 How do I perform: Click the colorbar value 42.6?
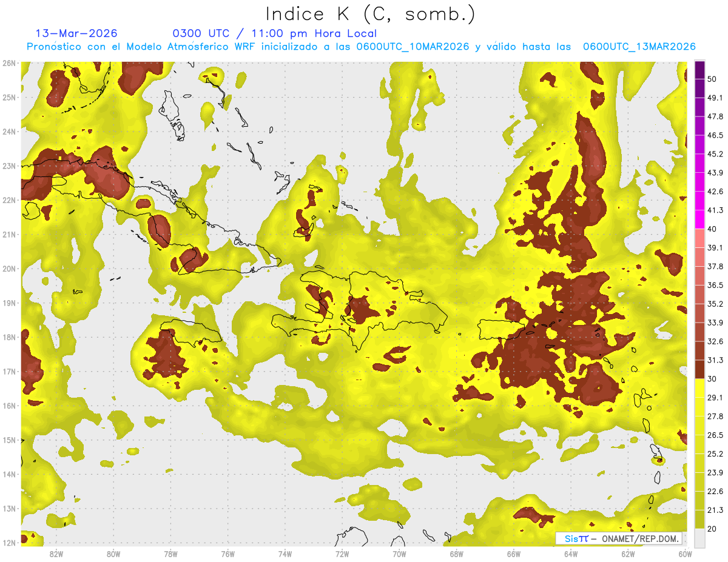pos(715,192)
